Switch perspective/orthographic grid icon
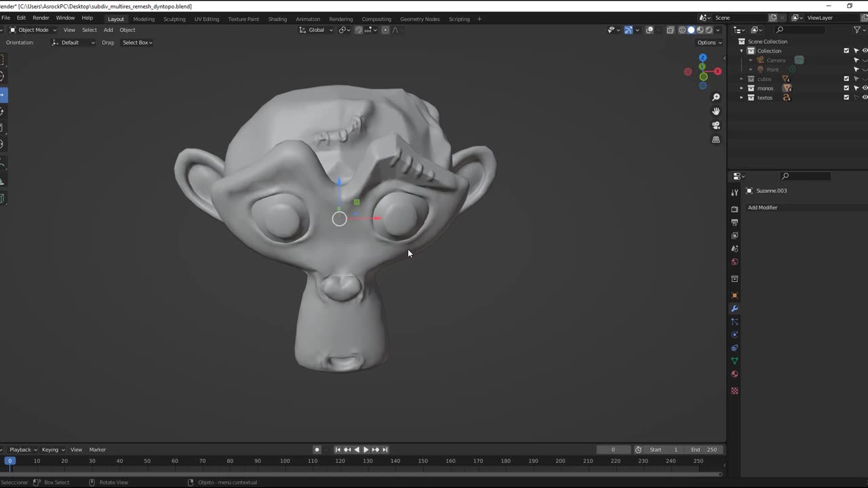This screenshot has height=488, width=868. (x=715, y=140)
